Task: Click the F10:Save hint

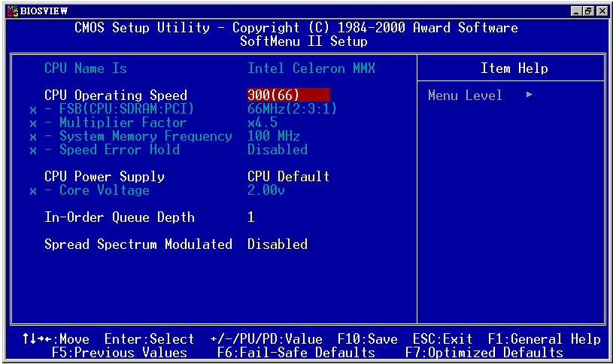Action: [368, 339]
